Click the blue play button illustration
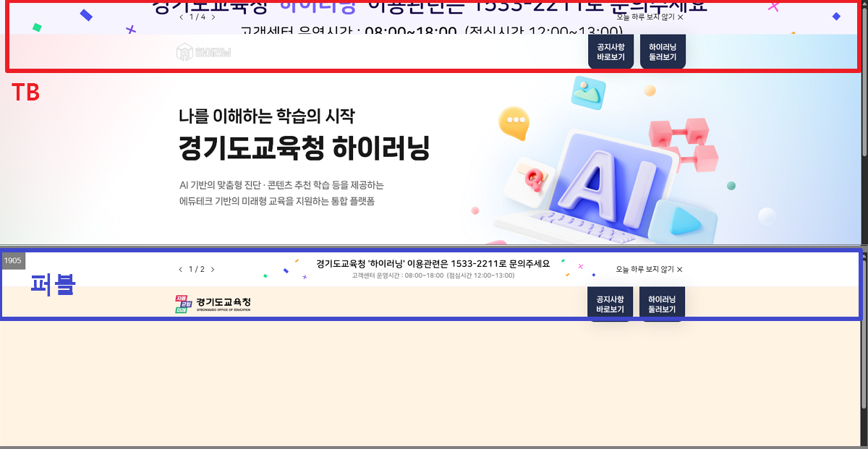Image resolution: width=868 pixels, height=449 pixels. (x=688, y=222)
